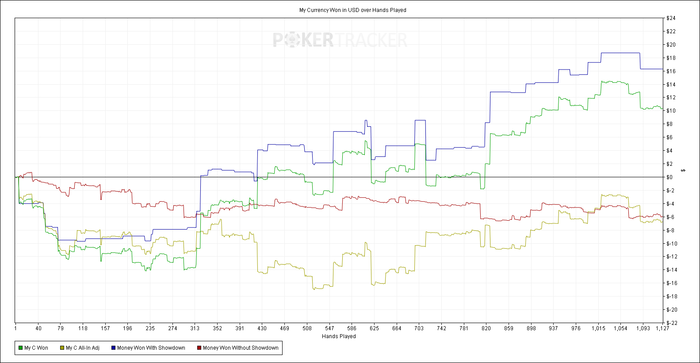Screen dimensions: 700x363
Task: Click x-axis tick label 40
Action: tap(38, 329)
